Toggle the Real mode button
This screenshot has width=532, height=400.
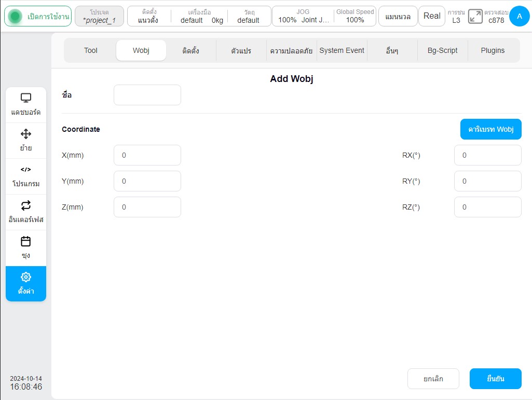coord(432,16)
